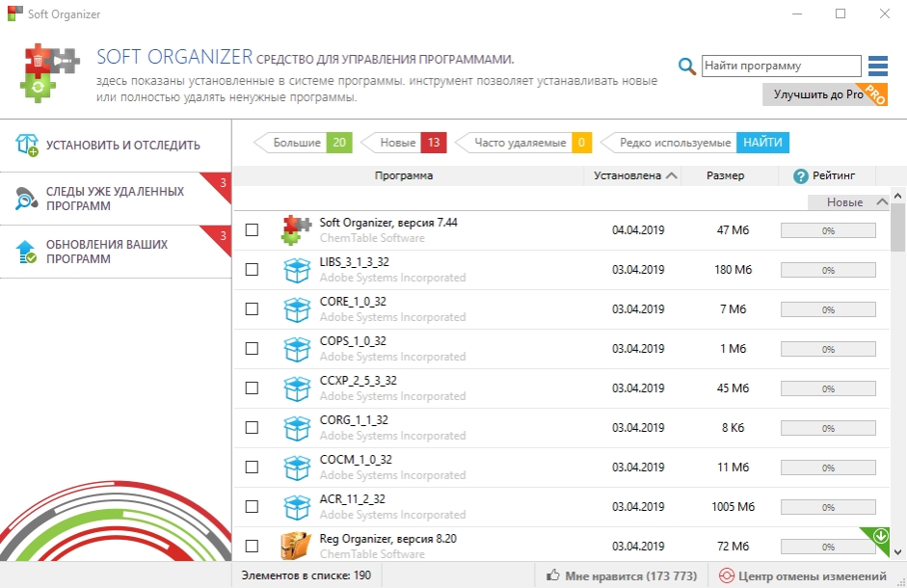
Task: Click the COCM_1_0_32 package icon
Action: (x=297, y=468)
